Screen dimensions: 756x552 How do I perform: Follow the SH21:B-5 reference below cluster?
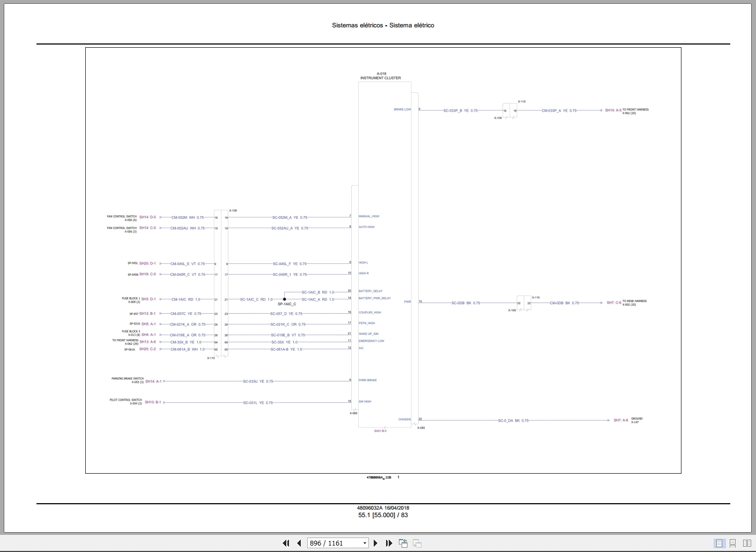pyautogui.click(x=380, y=431)
